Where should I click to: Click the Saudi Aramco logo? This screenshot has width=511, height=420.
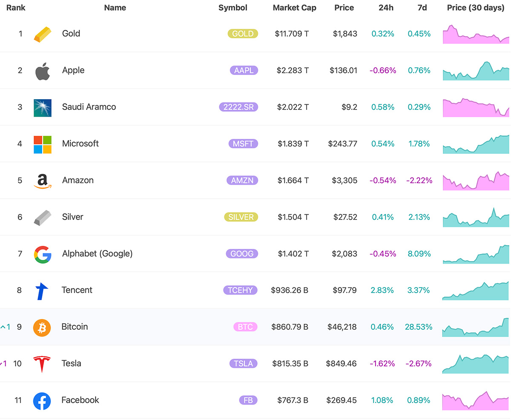43,108
